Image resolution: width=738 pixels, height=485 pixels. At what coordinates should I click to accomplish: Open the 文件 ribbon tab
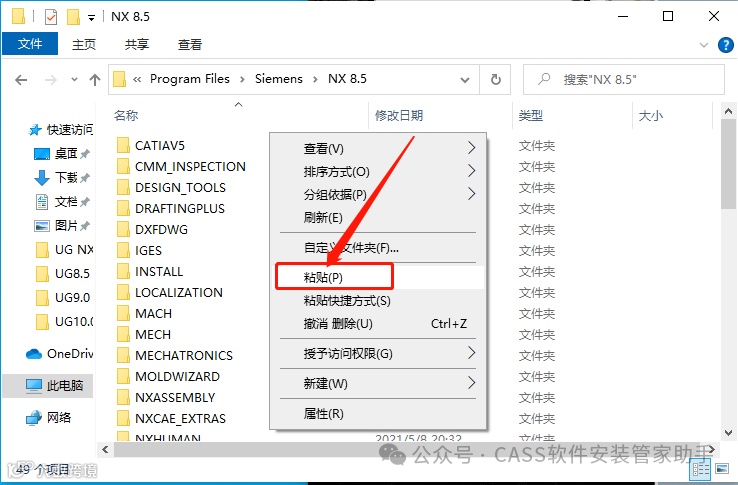tap(30, 44)
